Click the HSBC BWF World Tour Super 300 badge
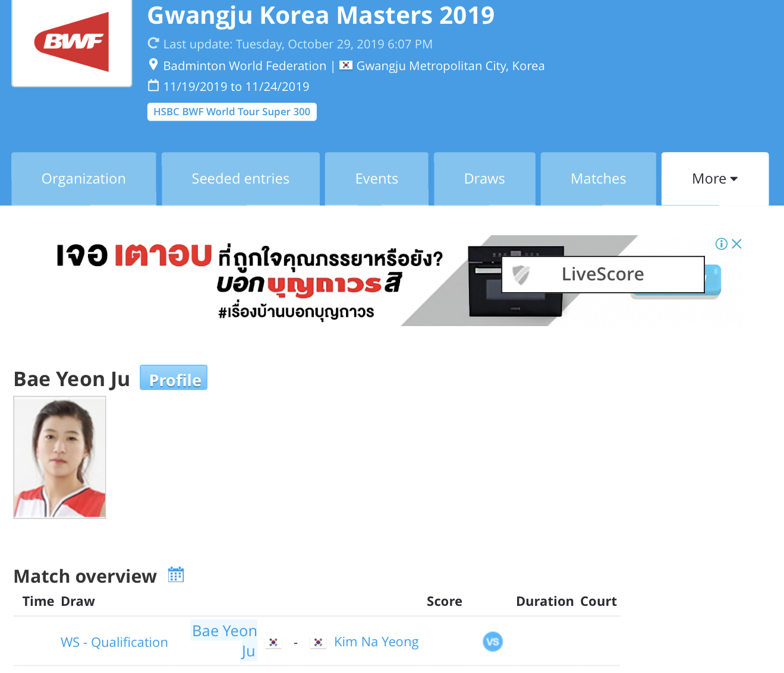Viewport: 784px width, 673px height. (232, 112)
